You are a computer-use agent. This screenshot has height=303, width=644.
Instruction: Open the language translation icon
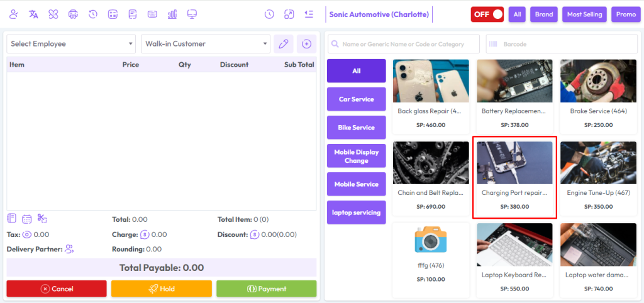point(33,14)
